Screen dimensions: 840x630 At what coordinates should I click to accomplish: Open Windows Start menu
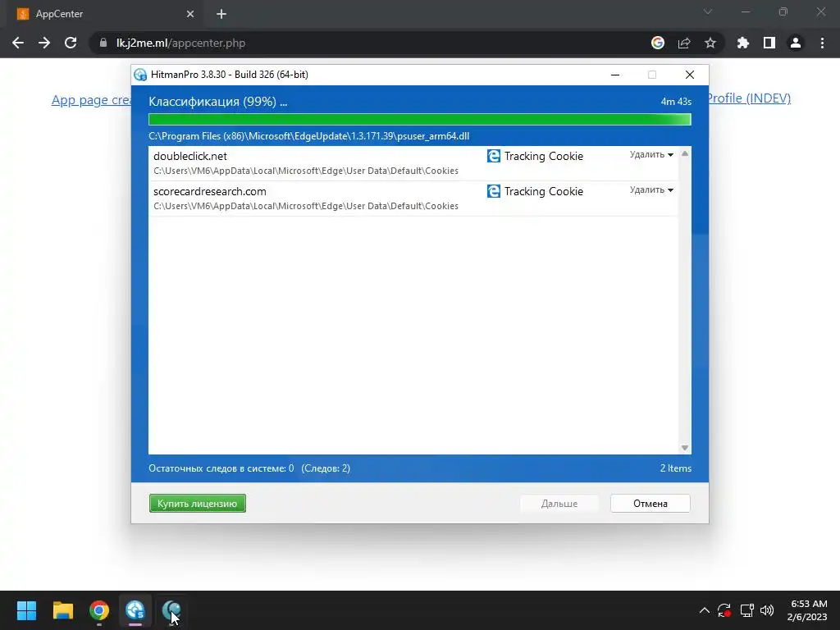coord(26,610)
